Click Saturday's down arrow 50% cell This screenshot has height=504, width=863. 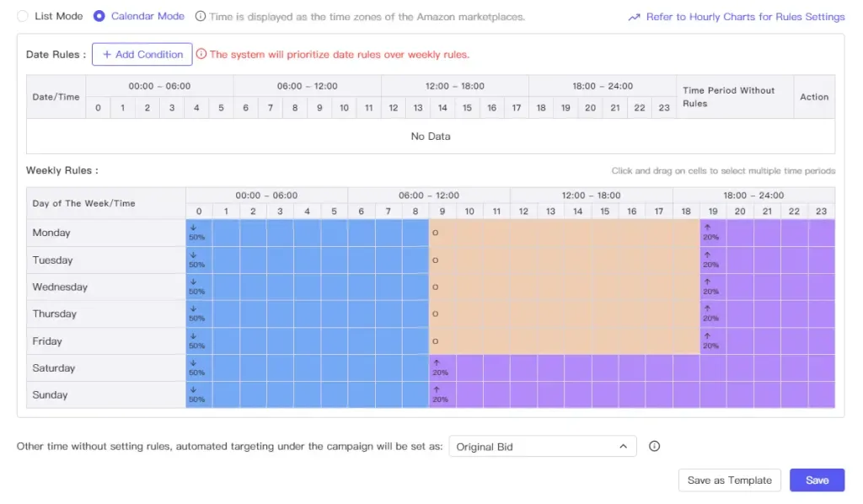pyautogui.click(x=199, y=368)
